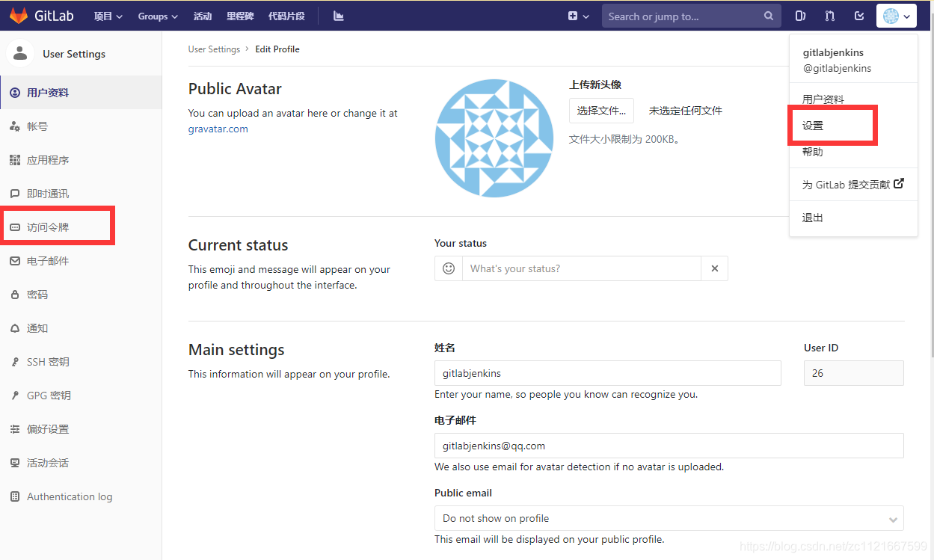Click the 用户资料 profile sidebar icon

(15, 93)
